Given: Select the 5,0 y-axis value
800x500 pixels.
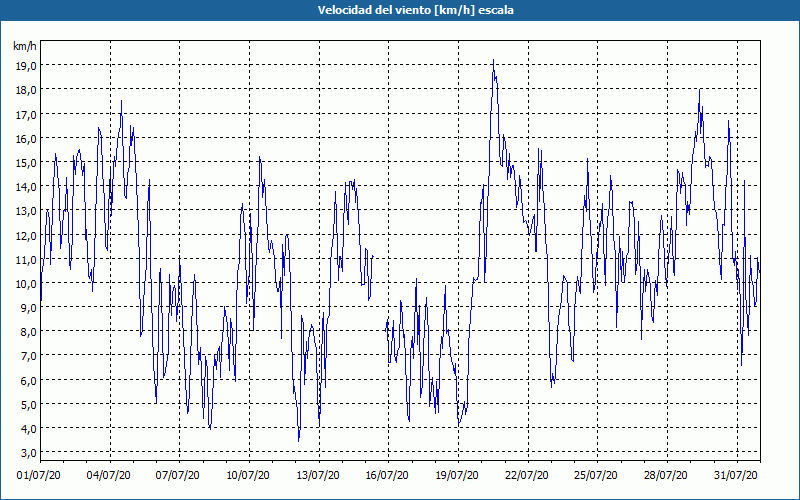Looking at the screenshot, I should pyautogui.click(x=29, y=405).
